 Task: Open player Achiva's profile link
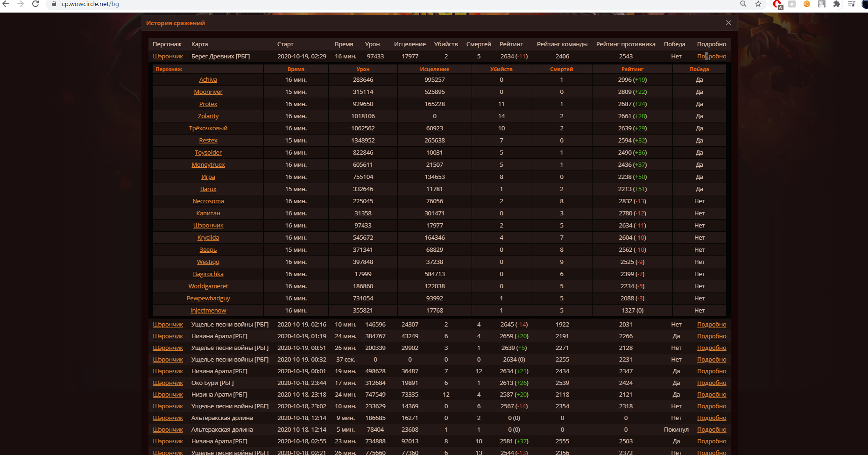pos(208,80)
